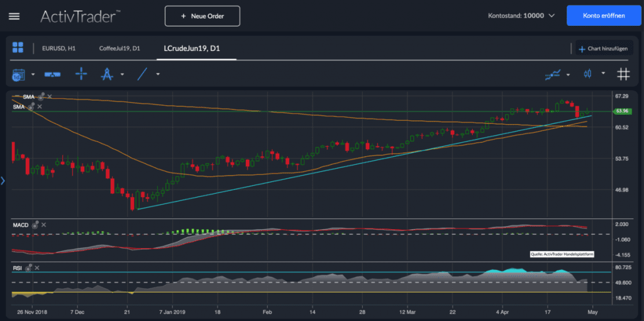Click the Konto eröffnen button
This screenshot has height=321, width=644.
point(604,16)
